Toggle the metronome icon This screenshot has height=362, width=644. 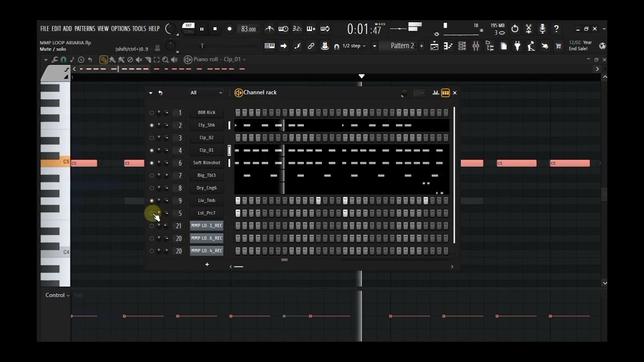point(270,29)
